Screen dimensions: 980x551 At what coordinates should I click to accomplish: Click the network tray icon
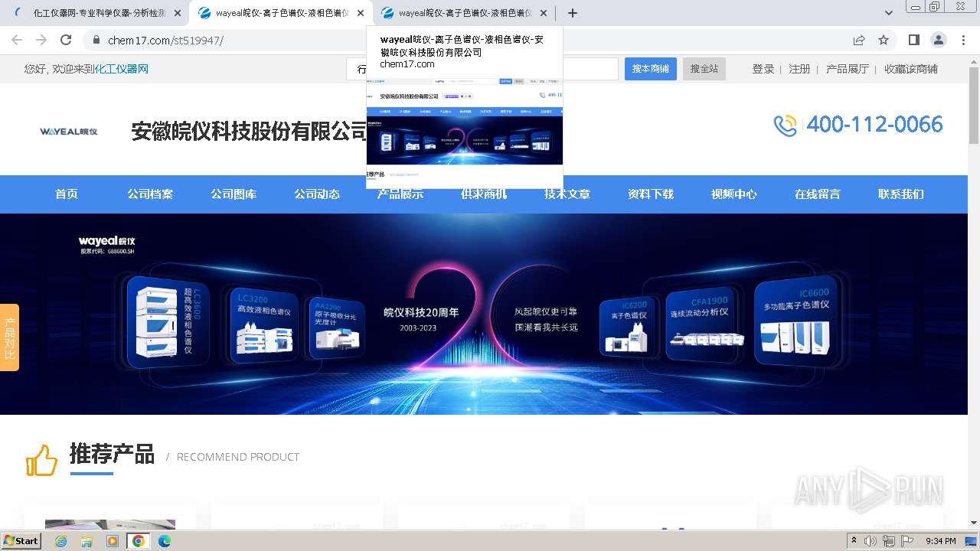889,541
